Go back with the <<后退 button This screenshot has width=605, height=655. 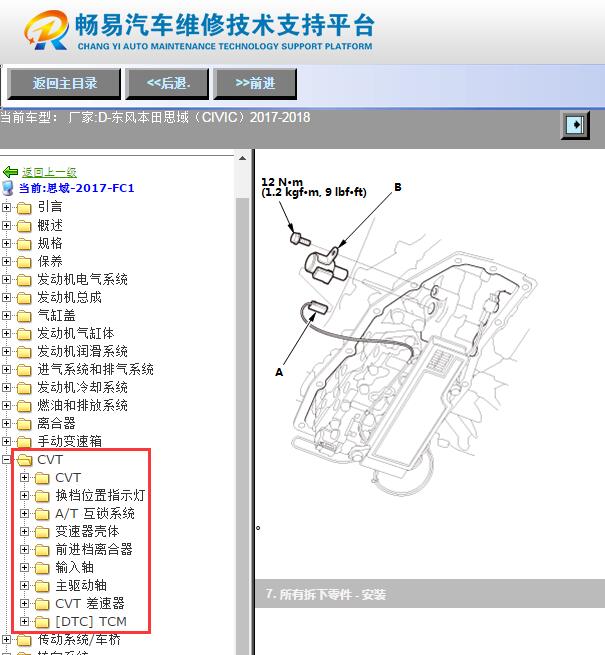point(168,84)
